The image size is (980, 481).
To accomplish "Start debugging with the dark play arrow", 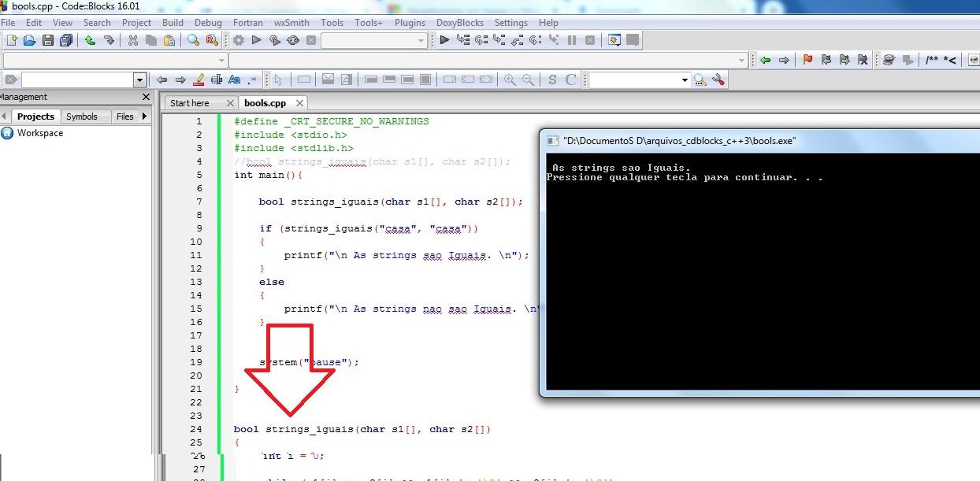I will (444, 40).
